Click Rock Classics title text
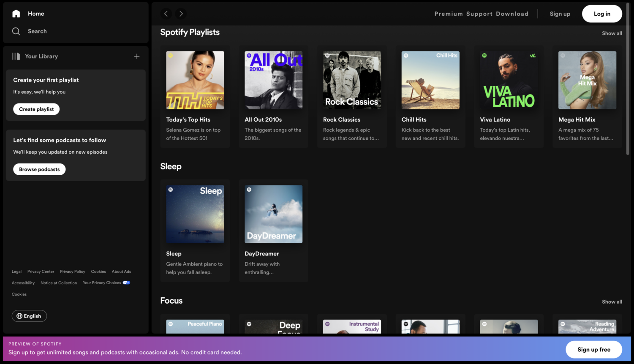 coord(342,120)
